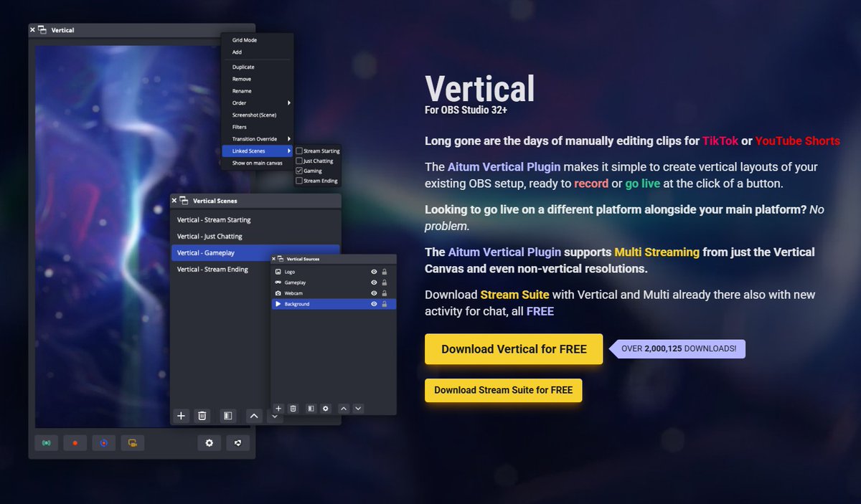This screenshot has width=861, height=504.
Task: Close the Vertical Sources dock
Action: pos(273,258)
